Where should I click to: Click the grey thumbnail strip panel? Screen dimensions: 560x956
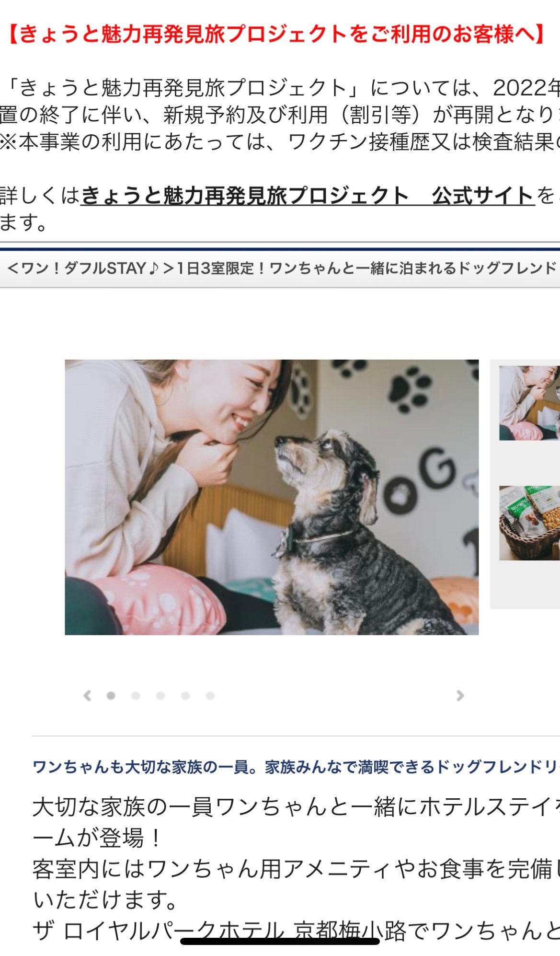pos(525,484)
